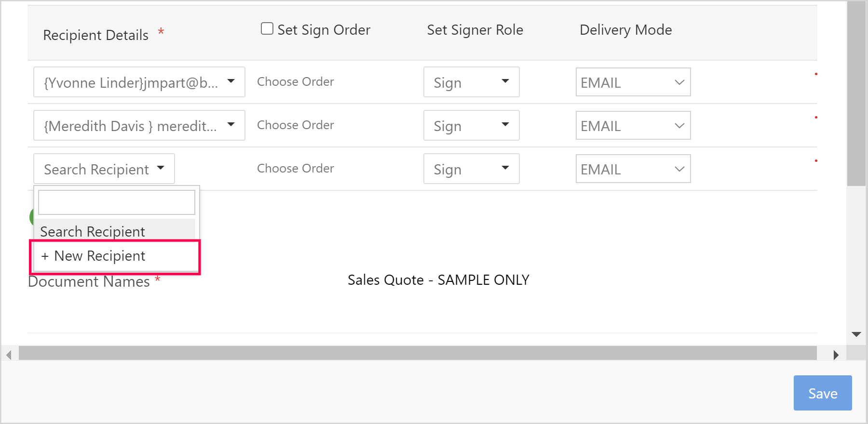Click Choose Order for Yvonne Linder
Viewport: 868px width, 424px height.
point(295,82)
